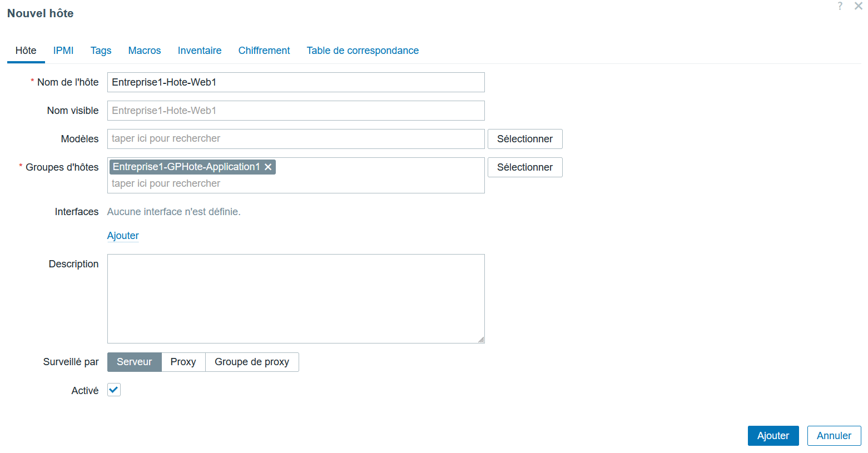Select Proxy monitoring option
Viewport: 868px width, 453px height.
click(183, 362)
